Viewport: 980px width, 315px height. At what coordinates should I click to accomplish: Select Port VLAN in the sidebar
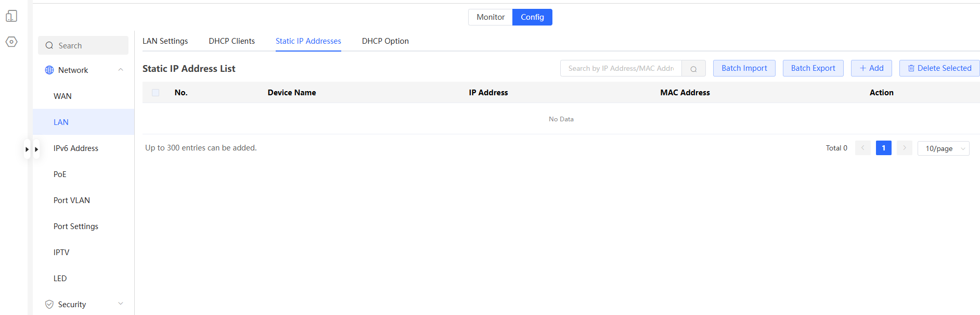(x=72, y=200)
